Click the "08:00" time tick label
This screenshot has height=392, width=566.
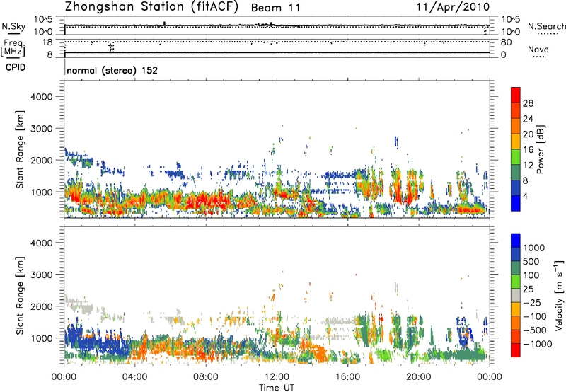(x=205, y=377)
